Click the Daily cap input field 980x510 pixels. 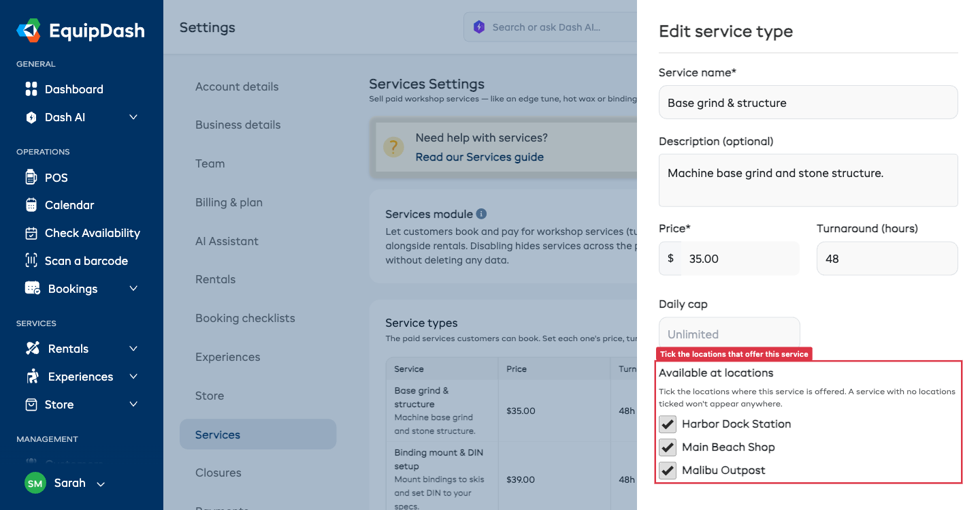click(729, 334)
